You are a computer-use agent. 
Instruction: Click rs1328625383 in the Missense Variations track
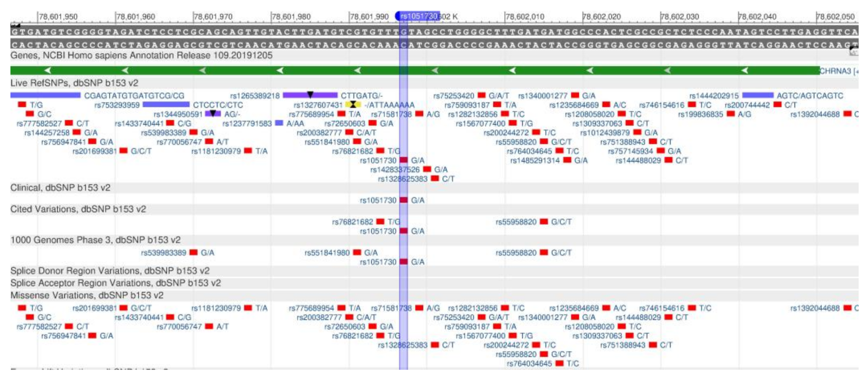[403, 345]
